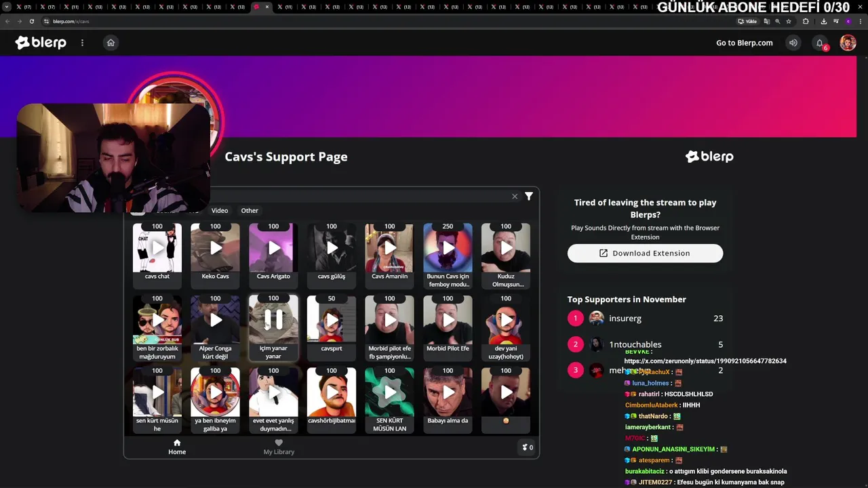Viewport: 868px width, 488px height.
Task: Click the zoom magnifier icon in address bar
Action: point(777,21)
